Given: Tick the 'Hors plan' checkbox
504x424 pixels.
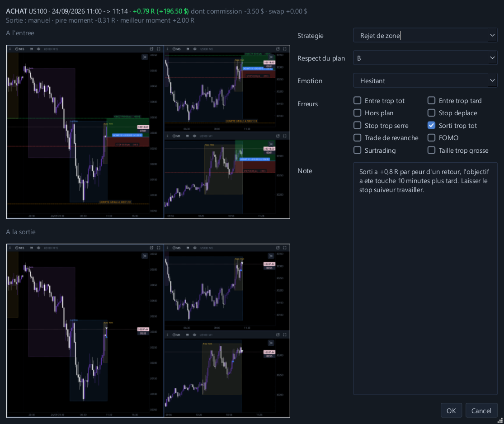Looking at the screenshot, I should click(x=358, y=113).
